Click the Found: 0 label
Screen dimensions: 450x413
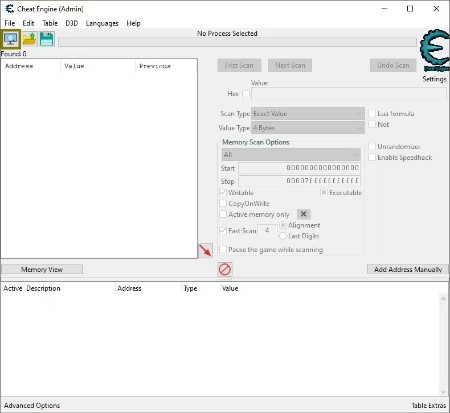coord(13,54)
